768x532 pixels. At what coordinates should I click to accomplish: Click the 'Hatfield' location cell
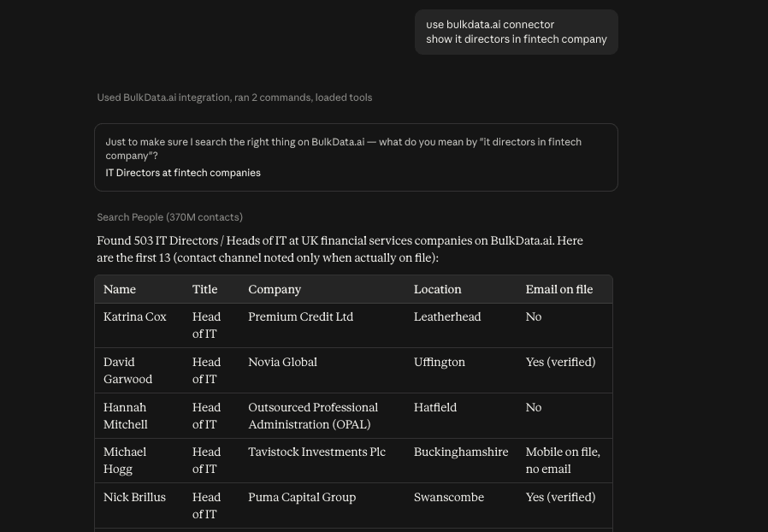(435, 407)
